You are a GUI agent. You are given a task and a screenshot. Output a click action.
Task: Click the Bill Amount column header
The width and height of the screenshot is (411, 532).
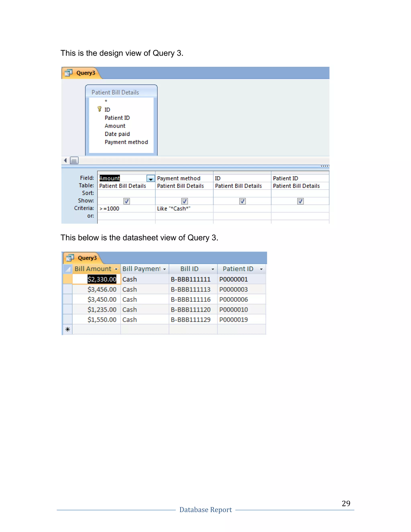96,269
